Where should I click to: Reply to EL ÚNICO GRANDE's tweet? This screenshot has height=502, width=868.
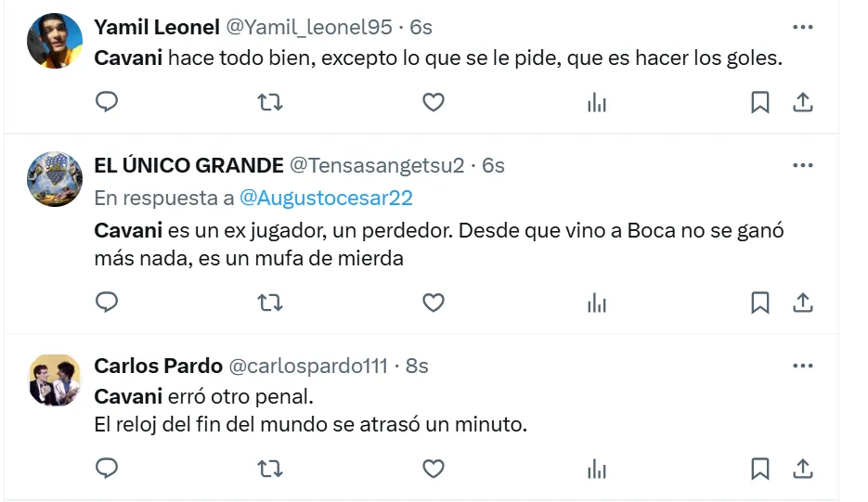coord(108,302)
